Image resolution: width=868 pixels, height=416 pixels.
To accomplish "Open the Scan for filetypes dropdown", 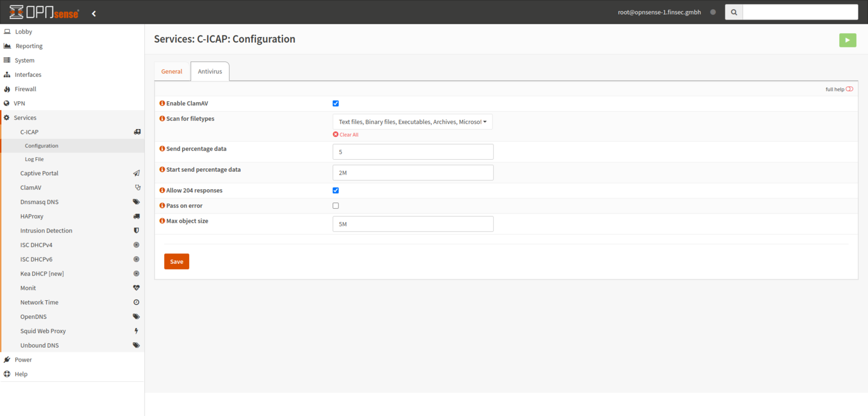I will (x=412, y=122).
